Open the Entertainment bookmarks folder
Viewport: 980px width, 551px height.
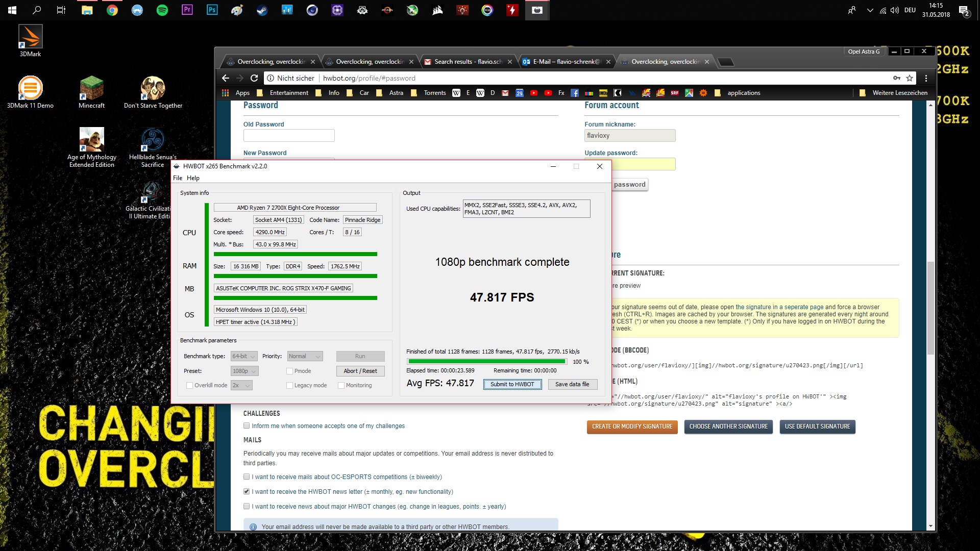[x=282, y=93]
